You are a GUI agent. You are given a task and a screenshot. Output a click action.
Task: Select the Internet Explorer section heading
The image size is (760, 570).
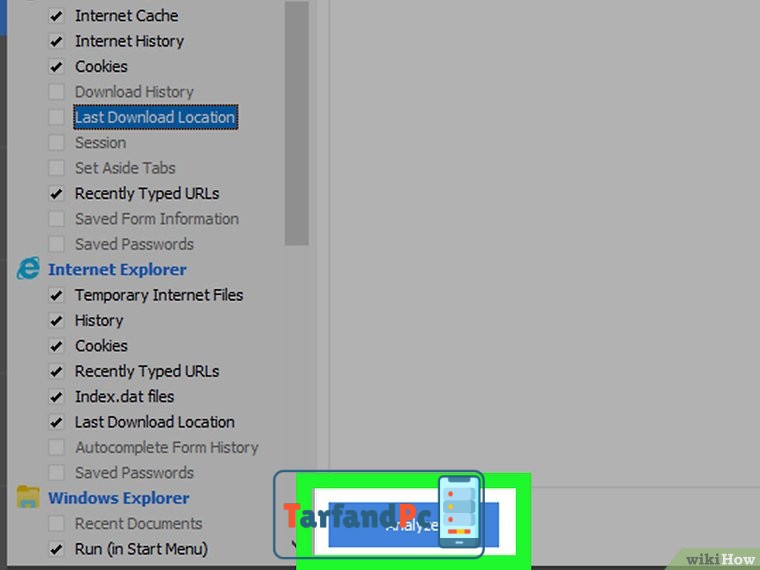[117, 269]
